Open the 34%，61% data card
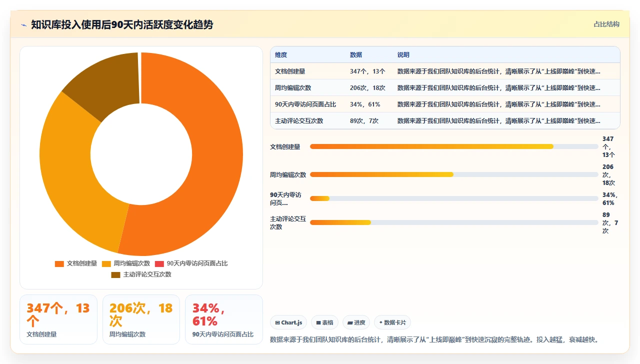The height and width of the screenshot is (364, 640). pos(224,319)
